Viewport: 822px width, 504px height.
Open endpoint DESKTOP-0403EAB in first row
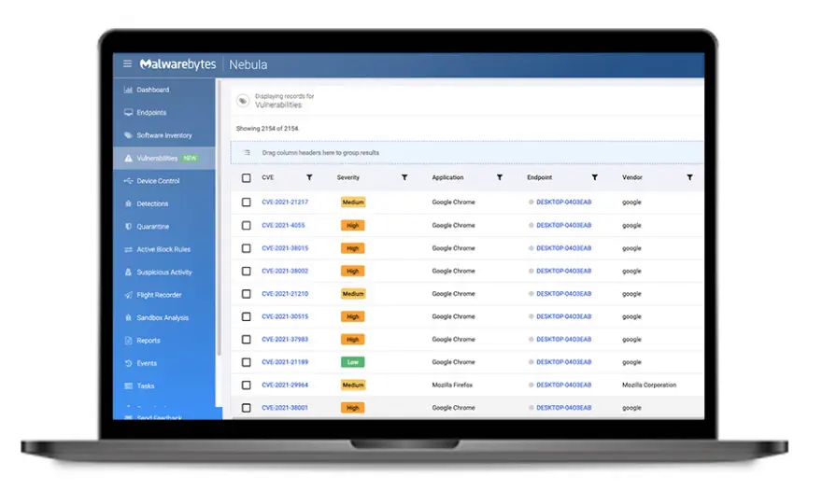pyautogui.click(x=563, y=203)
